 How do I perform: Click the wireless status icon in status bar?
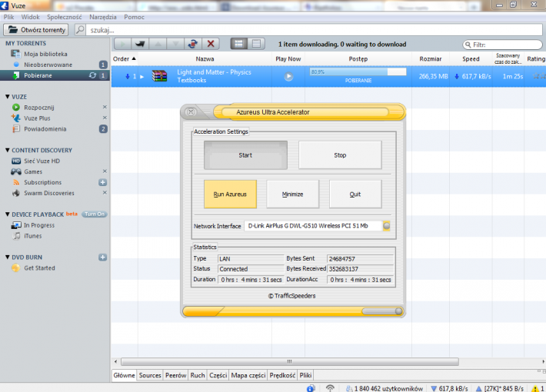point(330,388)
